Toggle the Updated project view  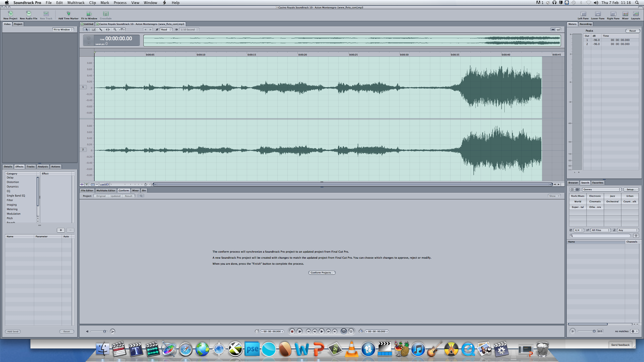point(116,196)
